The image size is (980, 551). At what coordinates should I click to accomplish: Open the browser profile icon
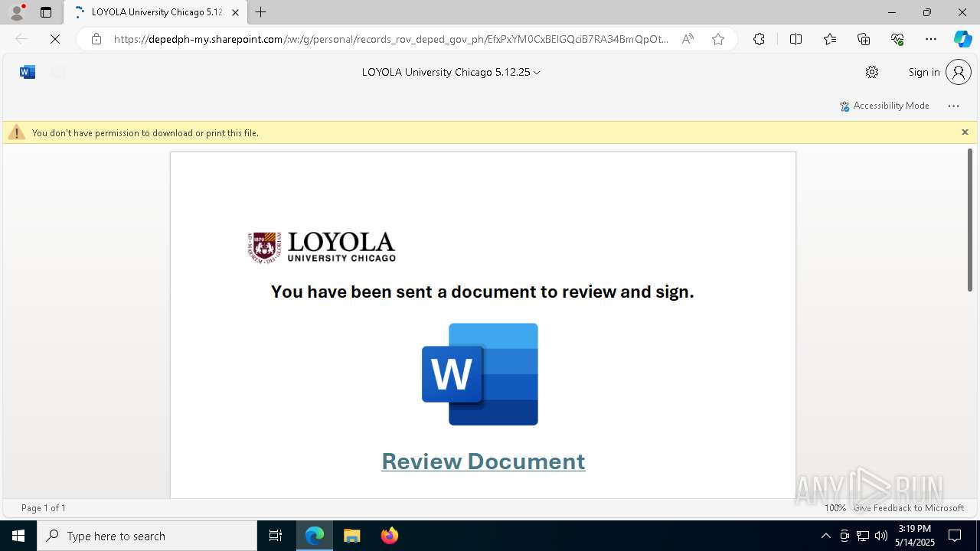tap(17, 12)
